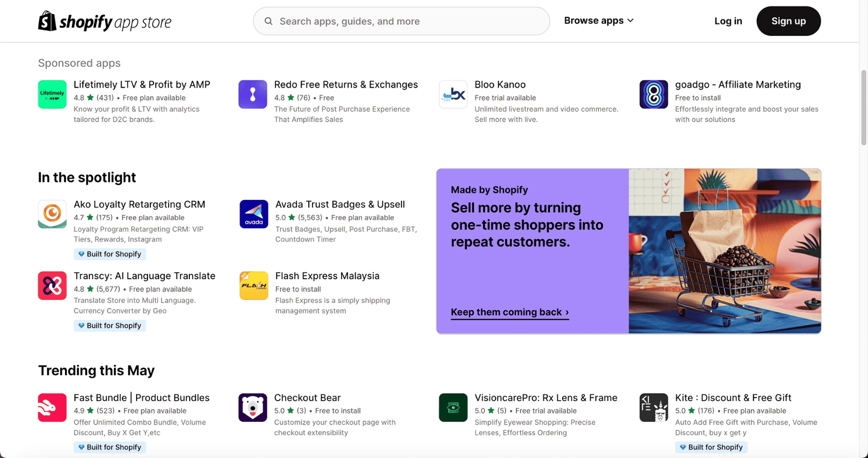868x458 pixels.
Task: Focus the Search apps input field
Action: [x=401, y=21]
